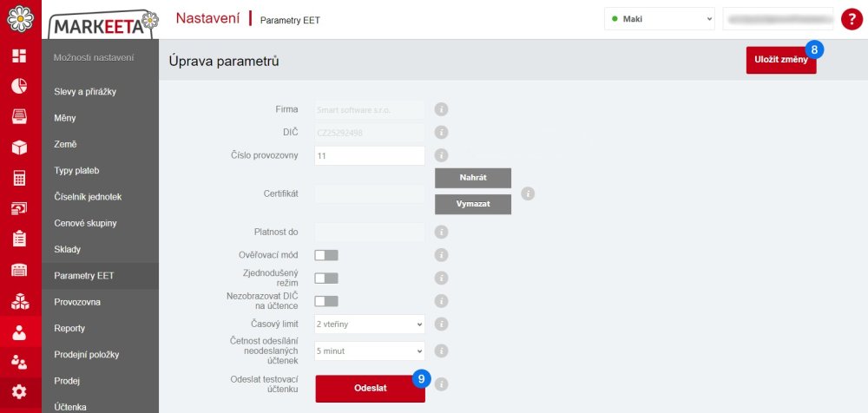Open the drawer tray icon in the sidebar
Screen dimensions: 868x413
click(x=19, y=116)
